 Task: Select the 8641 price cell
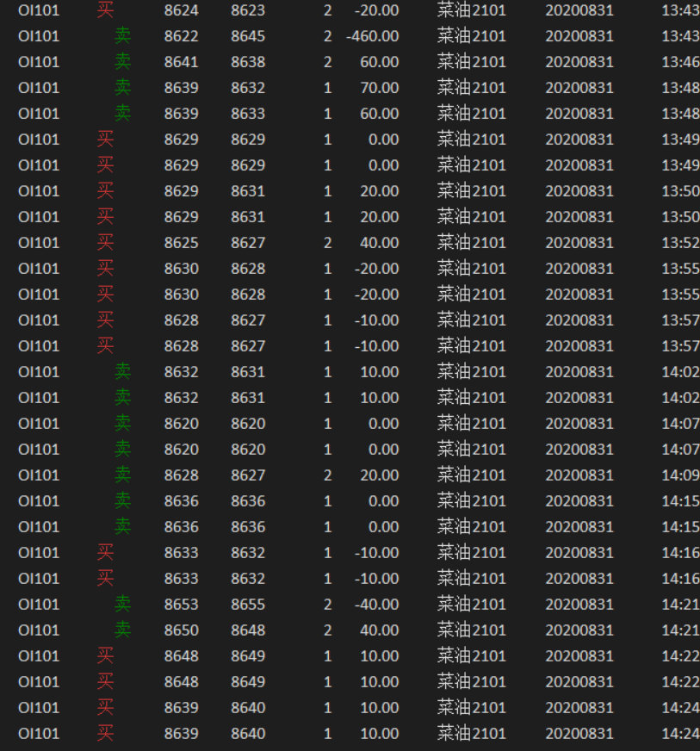[181, 62]
